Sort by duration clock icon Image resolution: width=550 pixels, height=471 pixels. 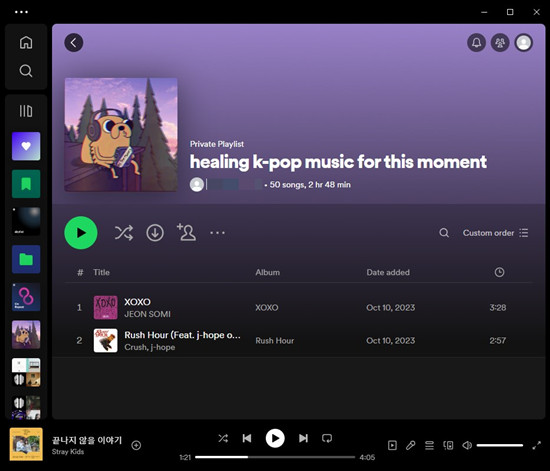pyautogui.click(x=499, y=272)
